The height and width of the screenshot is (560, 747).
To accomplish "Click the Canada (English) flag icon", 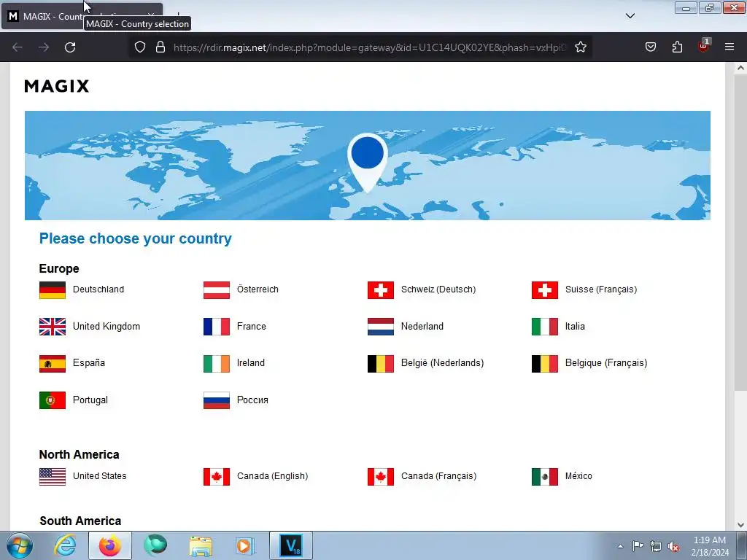I will tap(216, 477).
